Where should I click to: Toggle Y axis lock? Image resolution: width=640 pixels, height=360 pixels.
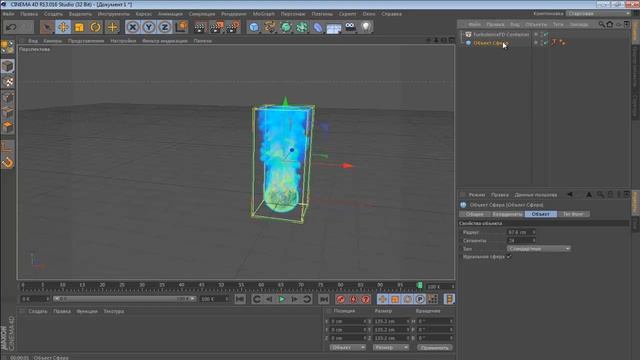point(149,27)
